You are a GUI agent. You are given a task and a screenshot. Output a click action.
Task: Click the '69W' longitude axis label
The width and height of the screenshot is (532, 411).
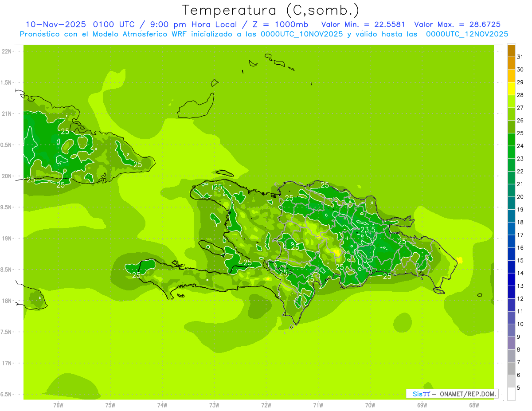coord(422,405)
